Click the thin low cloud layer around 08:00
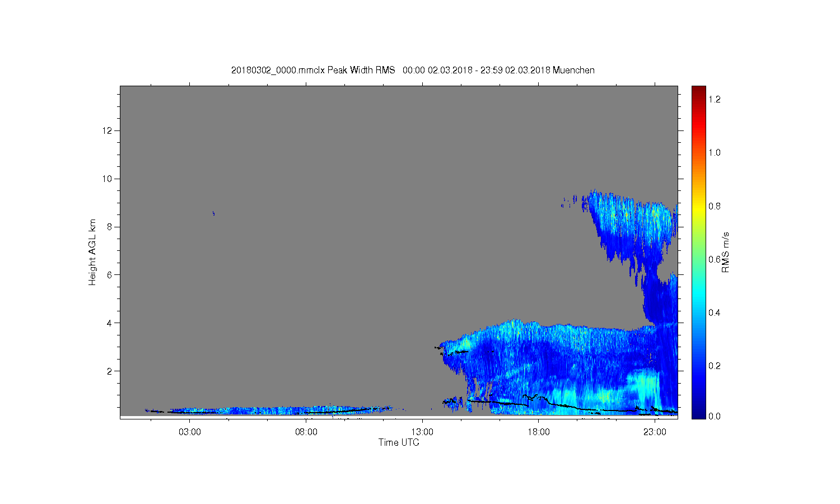 (280, 410)
